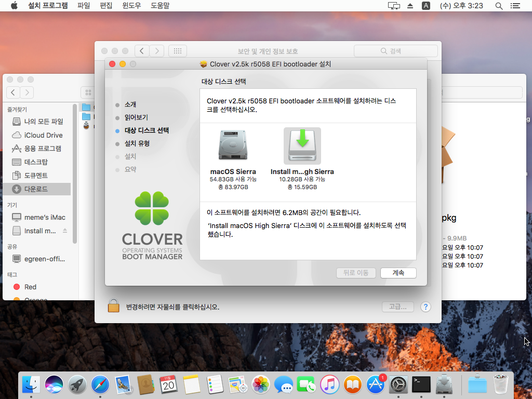The image size is (532, 399).
Task: Click the Installer icon in the Dock
Action: click(x=444, y=384)
